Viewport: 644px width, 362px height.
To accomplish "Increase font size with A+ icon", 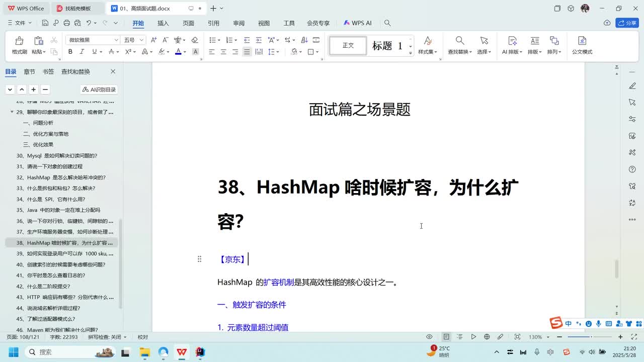I will (154, 40).
